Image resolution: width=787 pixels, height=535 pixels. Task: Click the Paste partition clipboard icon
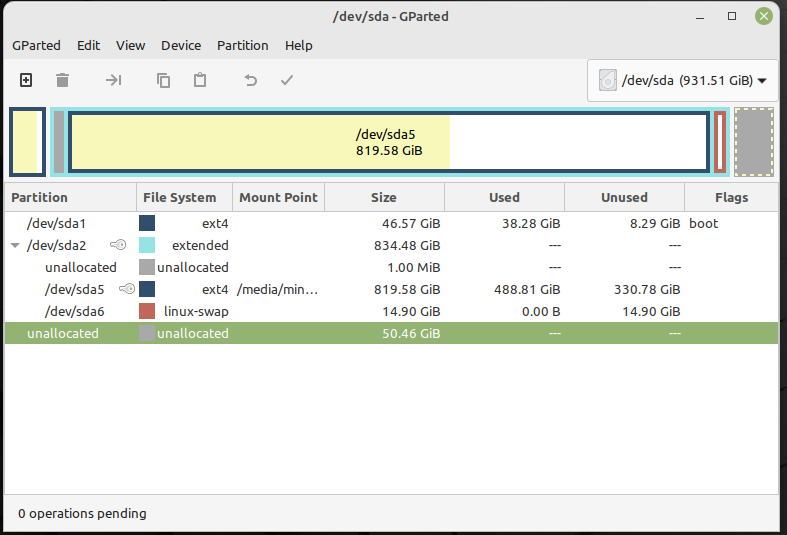pyautogui.click(x=200, y=80)
